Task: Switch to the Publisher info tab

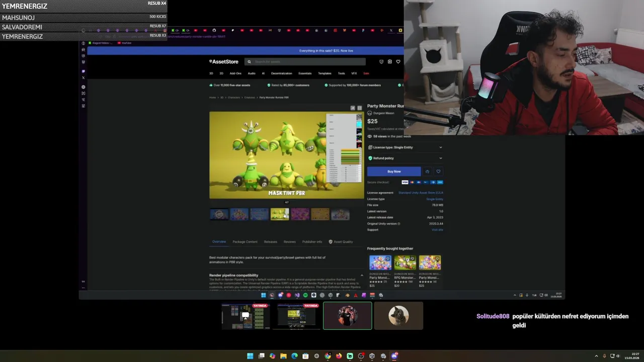Action: [312, 242]
